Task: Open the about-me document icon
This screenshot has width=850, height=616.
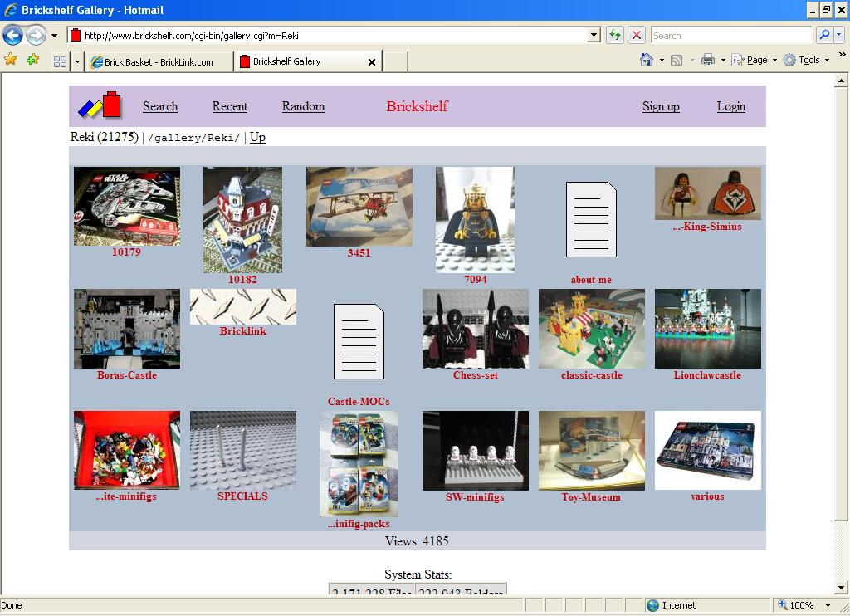Action: point(591,220)
